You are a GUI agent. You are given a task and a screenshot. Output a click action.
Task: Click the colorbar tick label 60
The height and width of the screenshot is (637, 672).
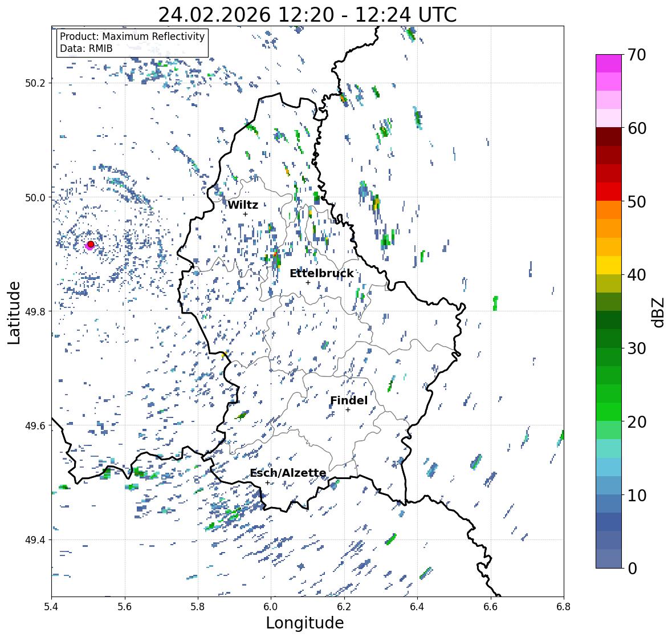(x=637, y=128)
